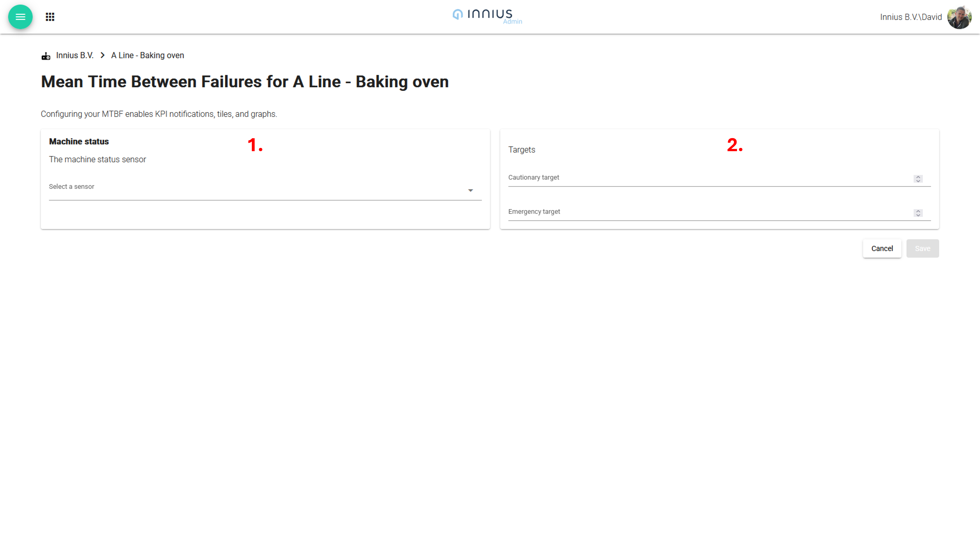Click the Cautionary target spinner arrows
980x551 pixels.
click(x=918, y=179)
